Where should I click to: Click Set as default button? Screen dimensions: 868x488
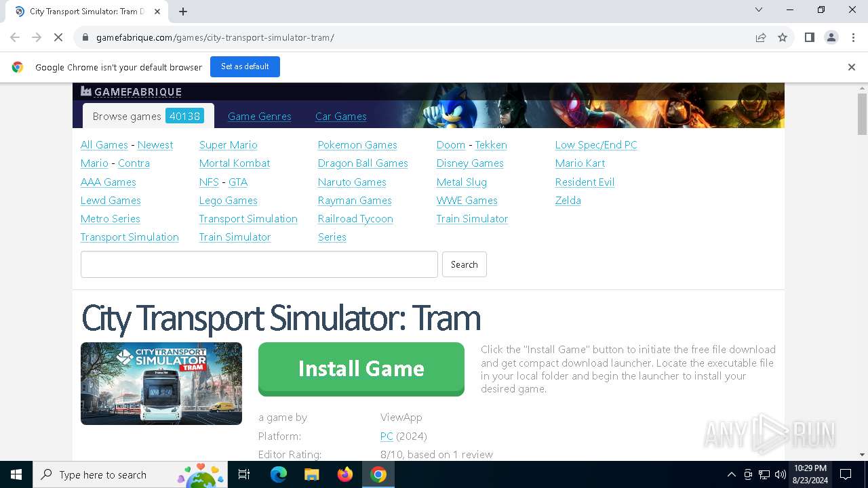245,66
